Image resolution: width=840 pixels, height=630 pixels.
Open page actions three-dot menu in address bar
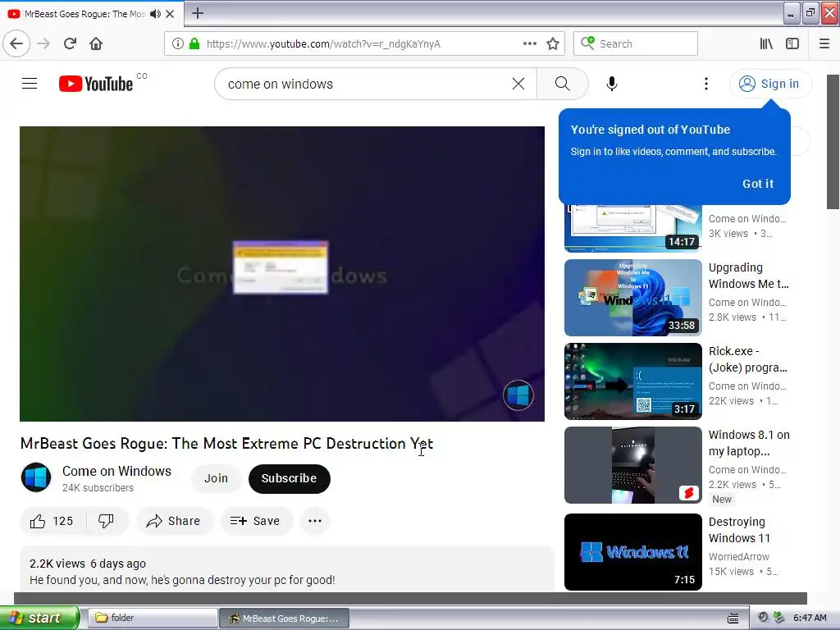pos(529,43)
